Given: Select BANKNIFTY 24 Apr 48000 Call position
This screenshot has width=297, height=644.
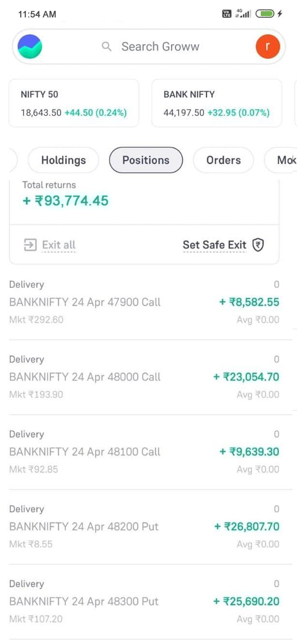Looking at the screenshot, I should click(144, 377).
